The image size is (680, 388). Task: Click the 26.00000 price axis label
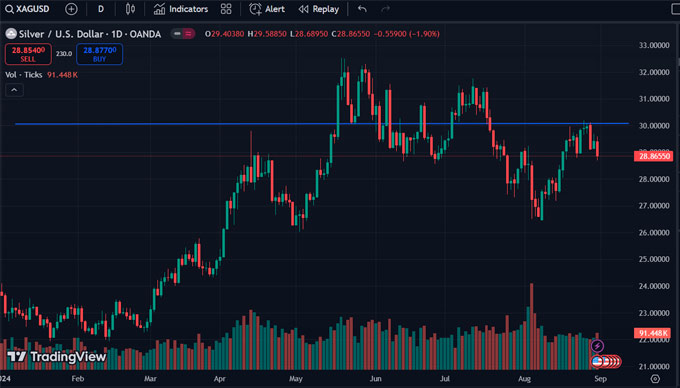pyautogui.click(x=654, y=232)
